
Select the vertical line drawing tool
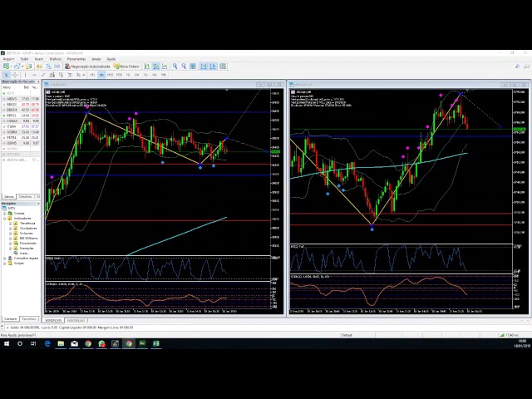[26, 75]
